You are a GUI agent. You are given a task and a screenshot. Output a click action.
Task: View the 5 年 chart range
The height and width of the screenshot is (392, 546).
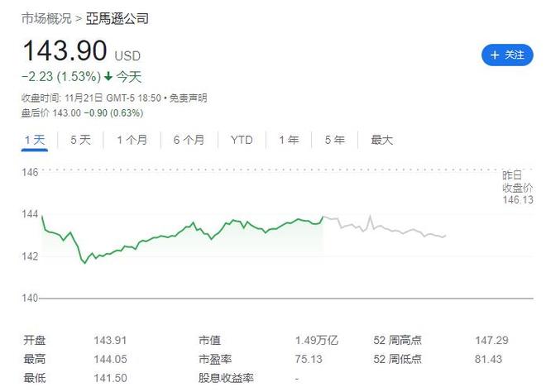[x=334, y=140]
